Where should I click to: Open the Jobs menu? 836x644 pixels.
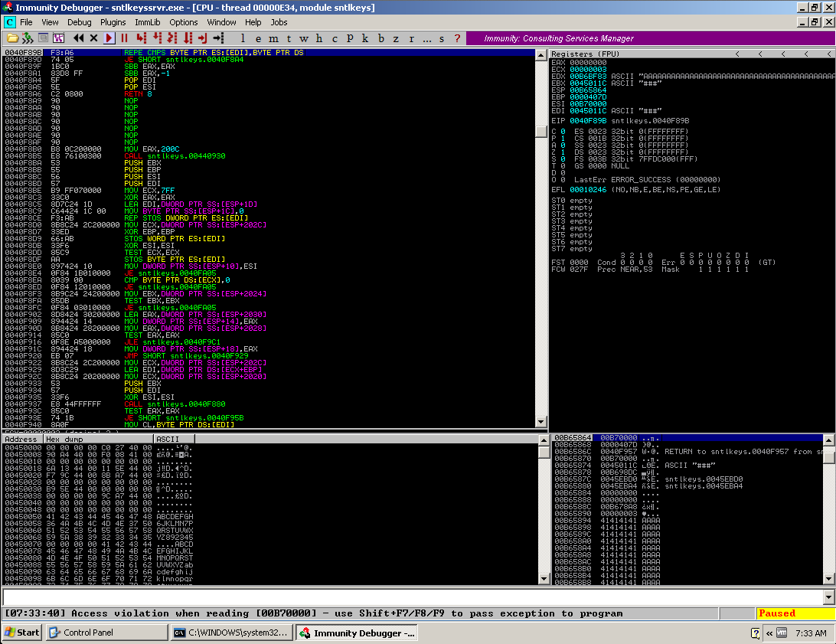pyautogui.click(x=279, y=22)
